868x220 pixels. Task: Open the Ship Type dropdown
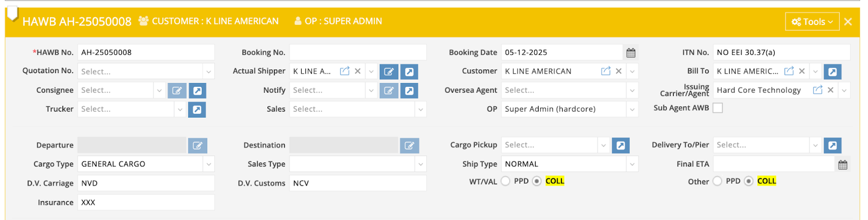coord(632,164)
